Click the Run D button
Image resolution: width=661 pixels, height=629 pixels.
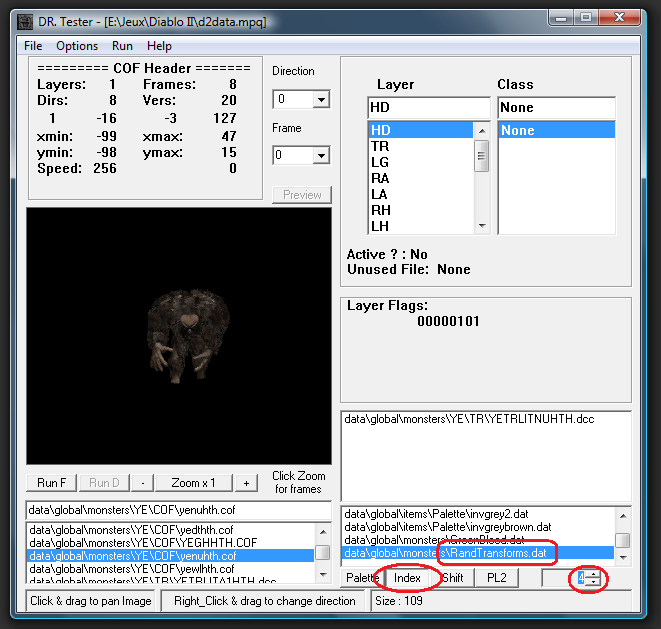(x=104, y=483)
